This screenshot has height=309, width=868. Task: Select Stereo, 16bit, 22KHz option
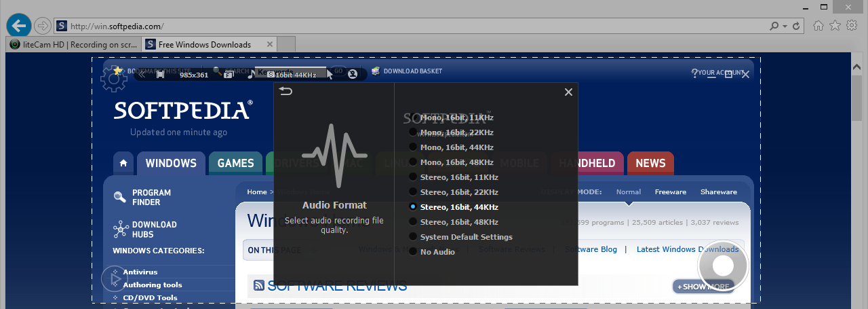454,192
